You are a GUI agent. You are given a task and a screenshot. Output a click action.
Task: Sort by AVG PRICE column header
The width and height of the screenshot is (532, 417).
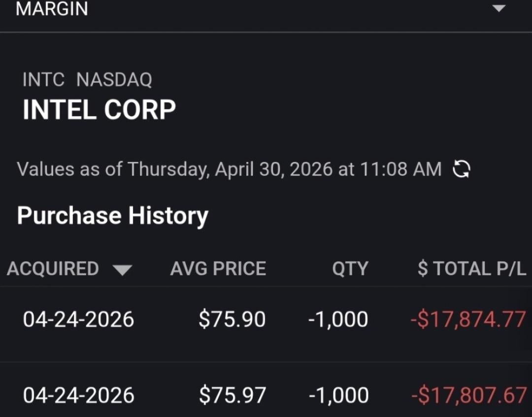pyautogui.click(x=218, y=269)
